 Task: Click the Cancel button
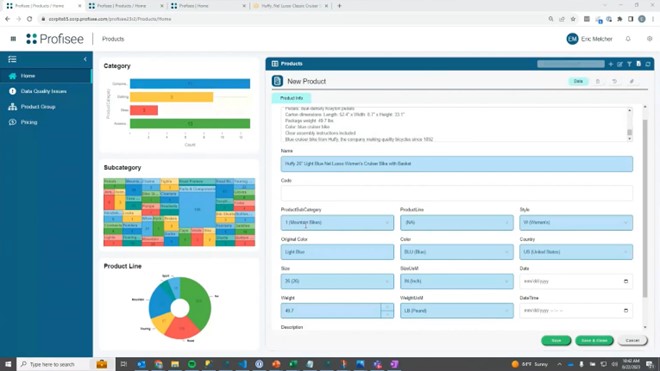(632, 340)
